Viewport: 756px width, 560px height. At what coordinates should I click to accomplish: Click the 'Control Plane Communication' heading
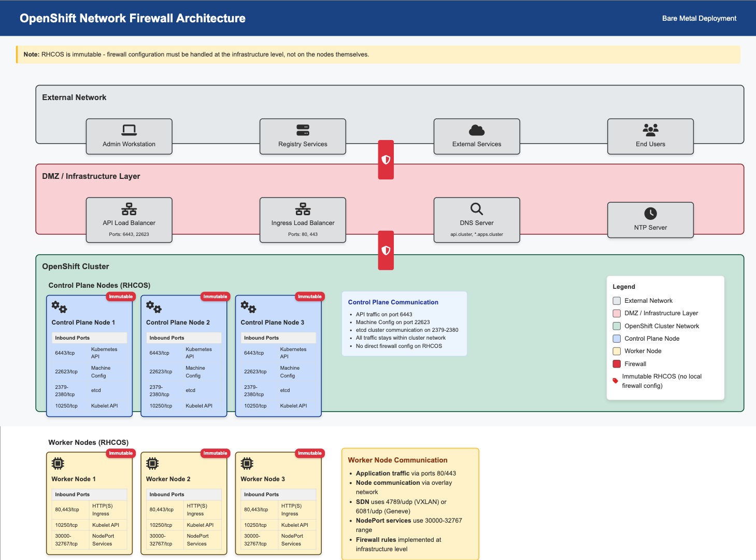click(393, 302)
